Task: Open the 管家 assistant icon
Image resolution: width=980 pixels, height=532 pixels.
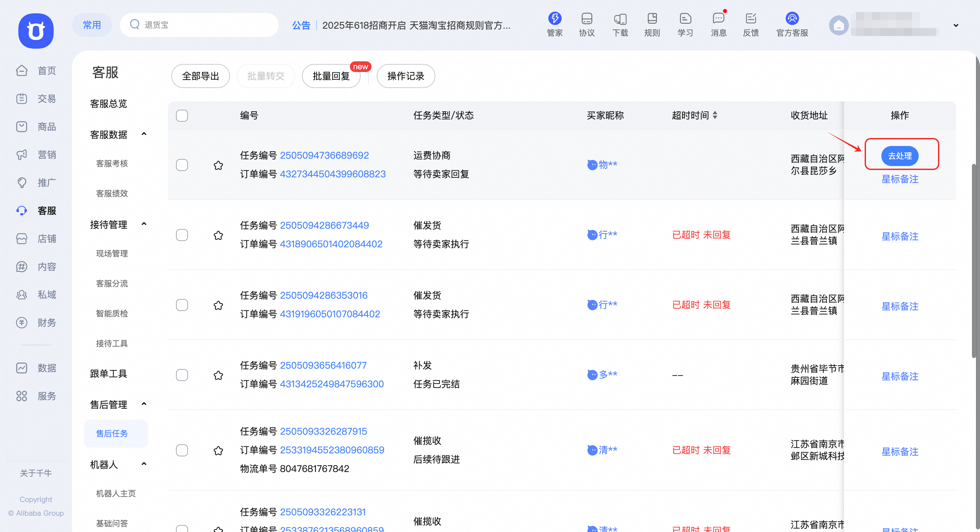Action: coord(555,24)
